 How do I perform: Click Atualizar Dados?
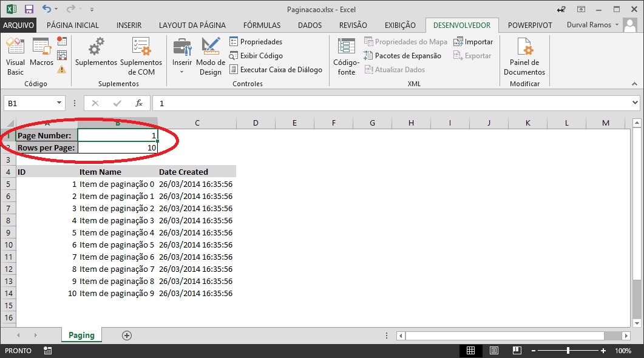point(395,70)
